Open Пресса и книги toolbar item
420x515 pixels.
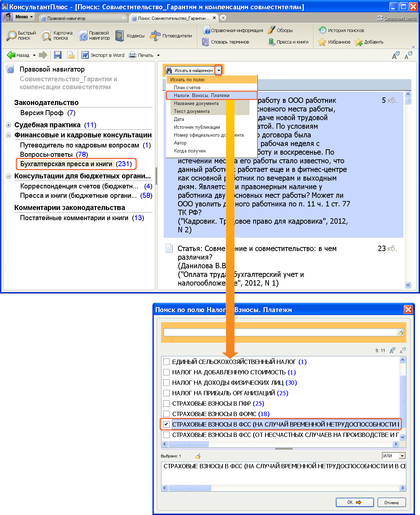coord(288,42)
